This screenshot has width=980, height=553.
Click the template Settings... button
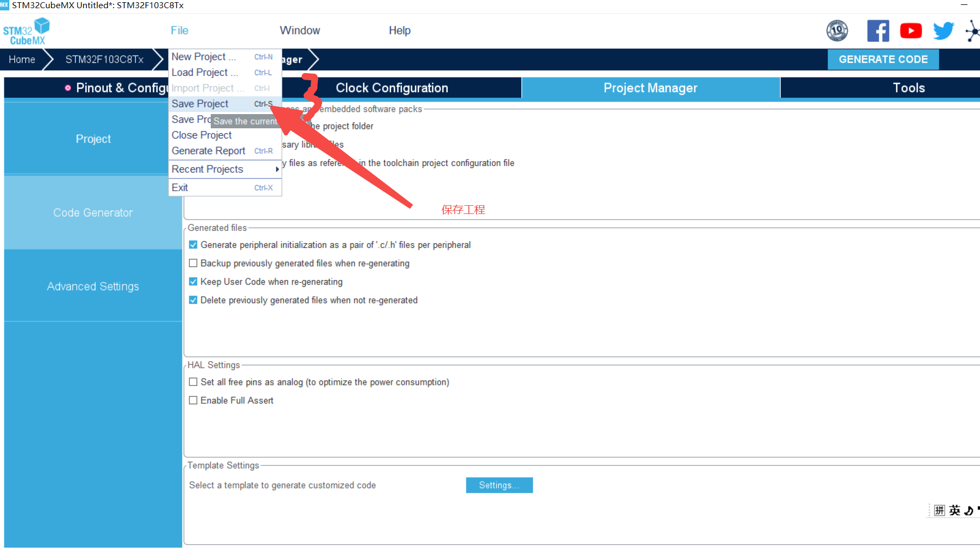pos(499,485)
